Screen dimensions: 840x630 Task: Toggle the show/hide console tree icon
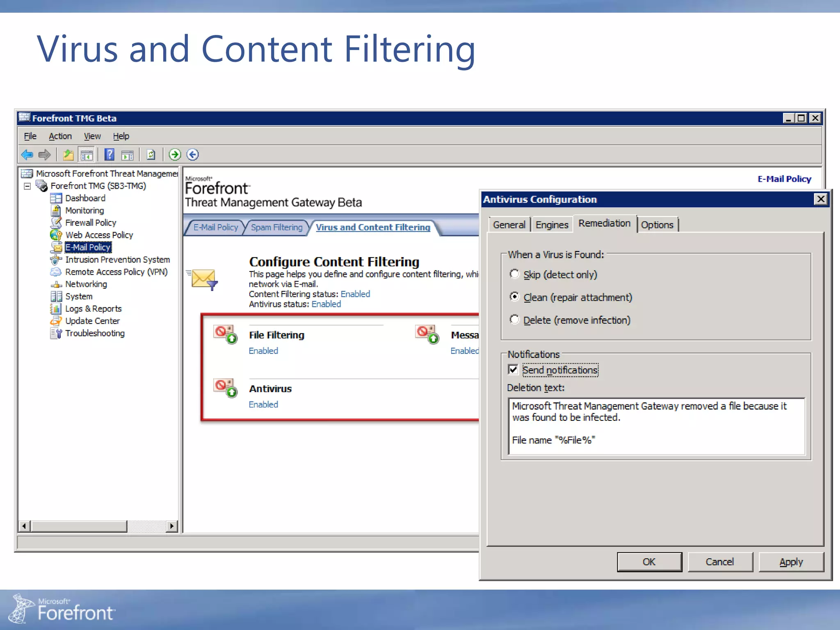[x=86, y=155]
